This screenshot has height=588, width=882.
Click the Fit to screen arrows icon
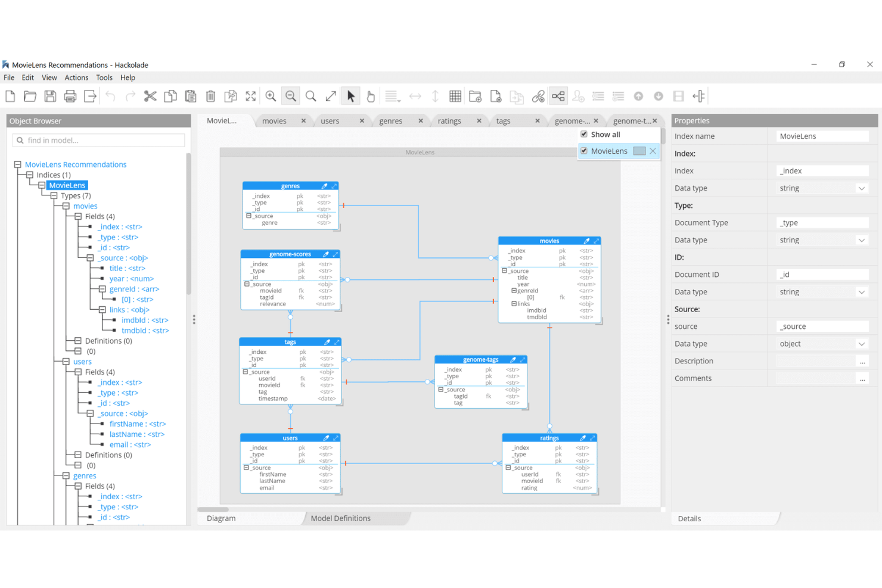pyautogui.click(x=251, y=96)
